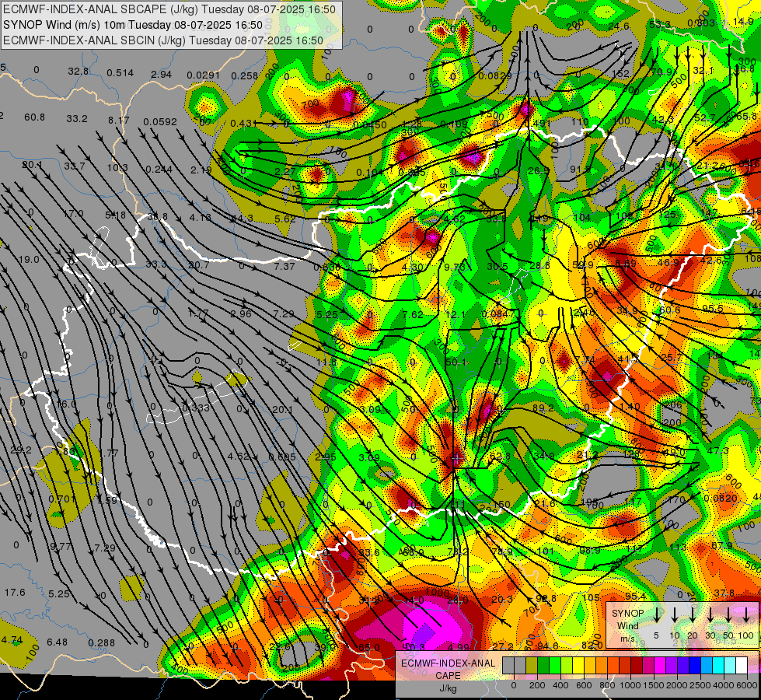Click the station value 0.258
The image size is (761, 700).
click(244, 75)
